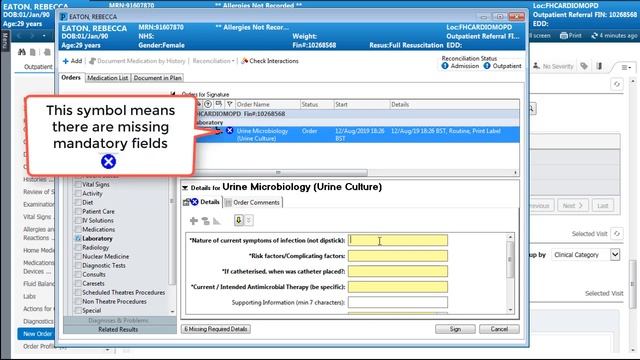This screenshot has height=360, width=640.
Task: Toggle the IV Solutions checkbox
Action: 78,220
